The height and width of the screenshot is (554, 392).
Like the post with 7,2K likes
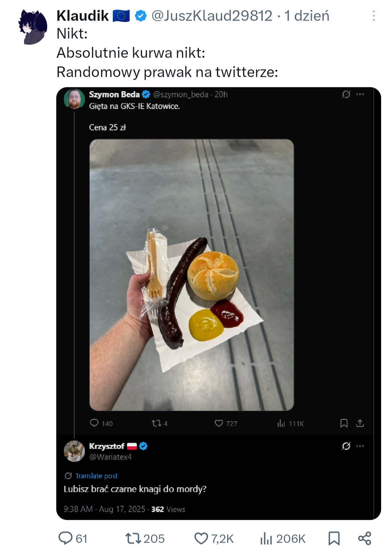pyautogui.click(x=201, y=538)
